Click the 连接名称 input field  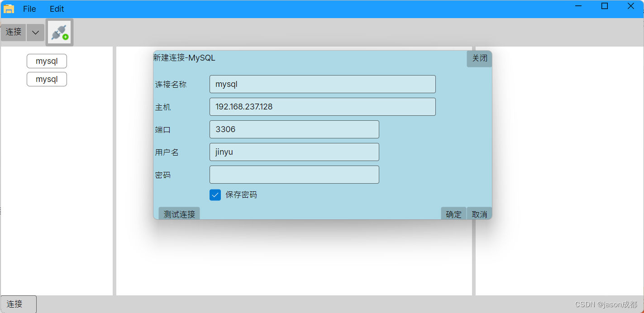pos(323,84)
